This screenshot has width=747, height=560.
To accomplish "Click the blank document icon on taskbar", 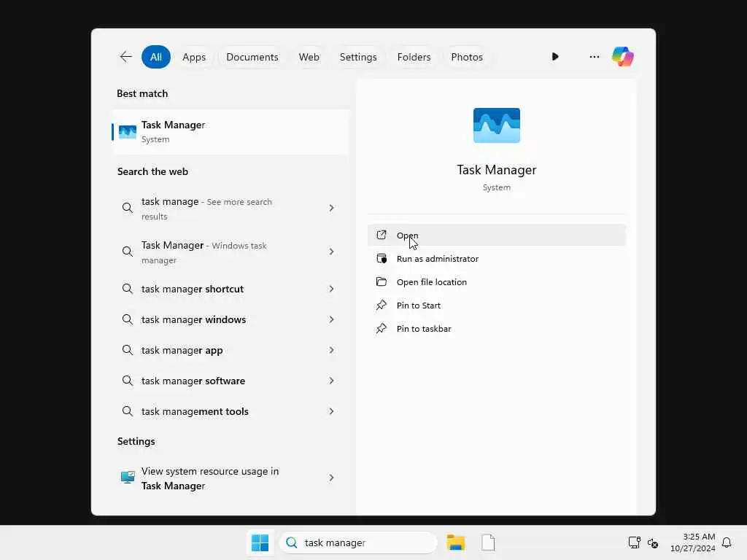I will tap(488, 542).
